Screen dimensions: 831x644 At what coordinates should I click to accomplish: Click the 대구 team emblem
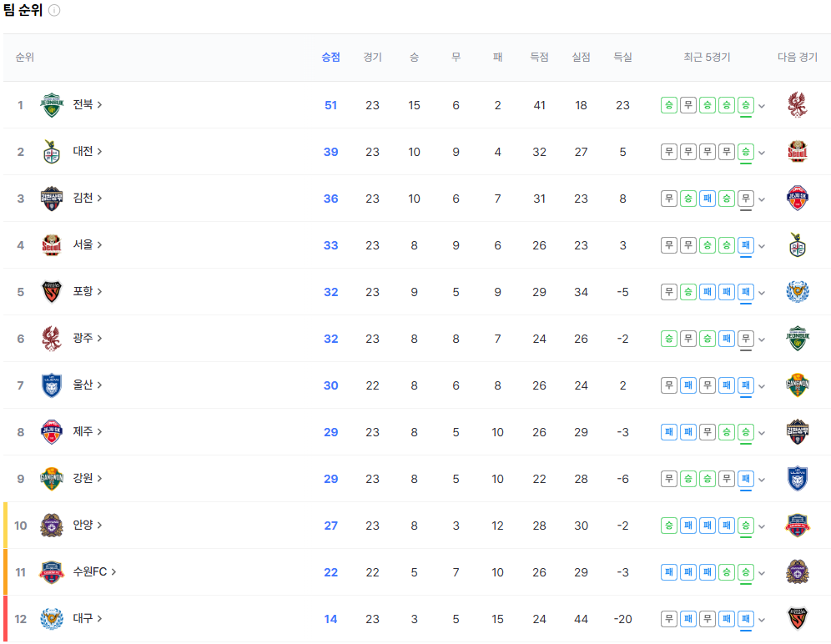point(52,619)
